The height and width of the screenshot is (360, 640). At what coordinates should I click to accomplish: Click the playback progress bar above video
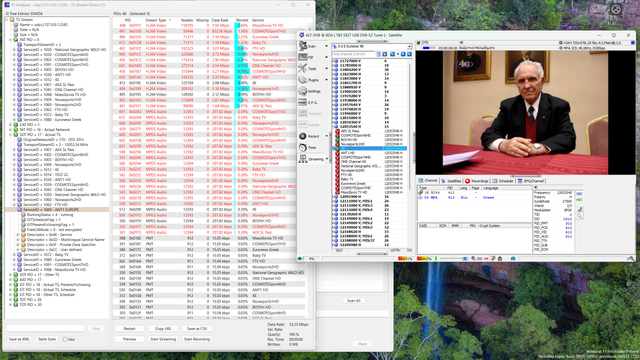click(429, 48)
